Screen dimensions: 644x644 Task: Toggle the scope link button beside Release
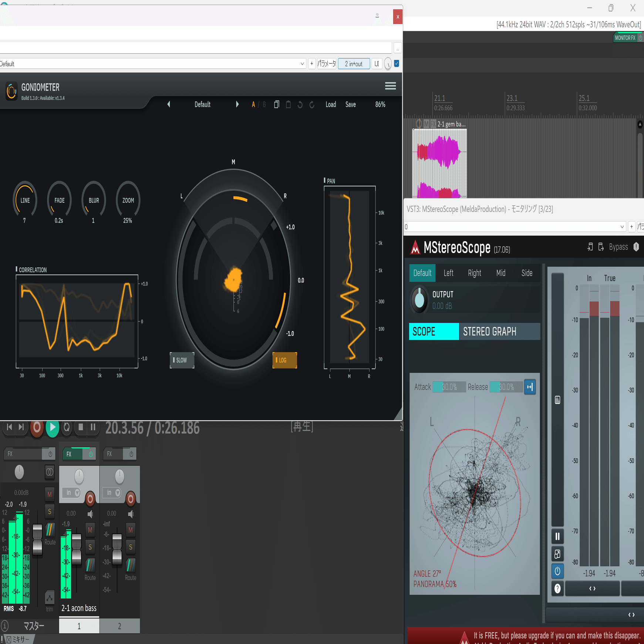[530, 387]
